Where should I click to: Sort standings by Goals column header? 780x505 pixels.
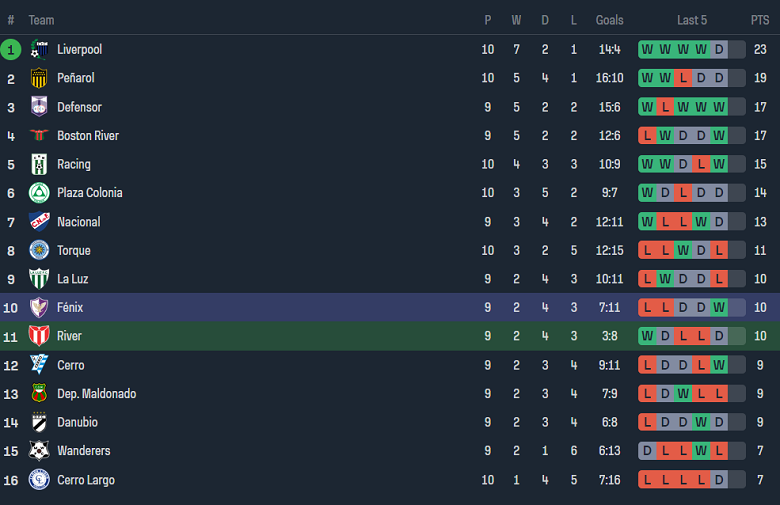tap(609, 20)
